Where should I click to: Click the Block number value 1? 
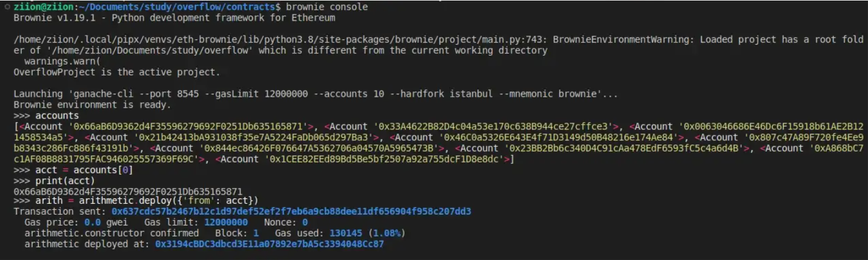[256, 233]
